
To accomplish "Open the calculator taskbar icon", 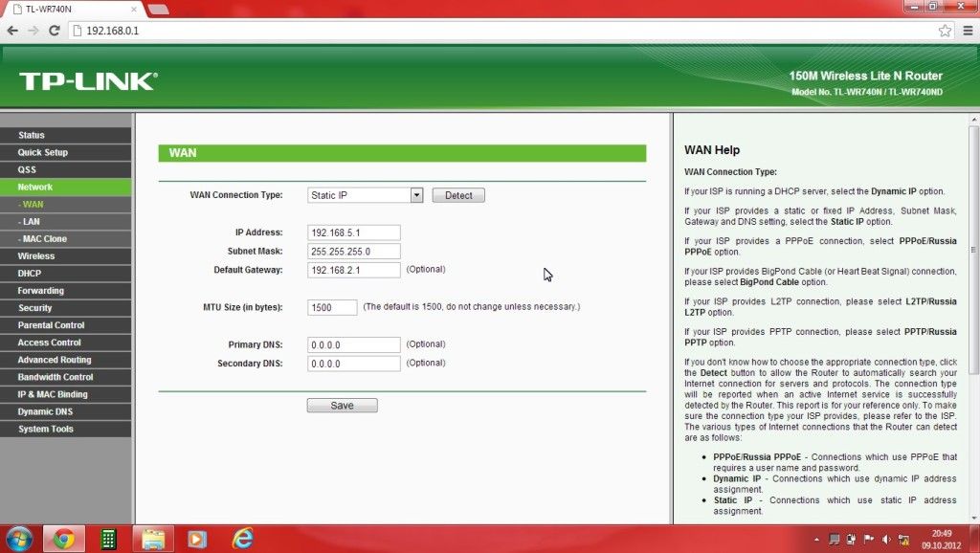I will [108, 539].
